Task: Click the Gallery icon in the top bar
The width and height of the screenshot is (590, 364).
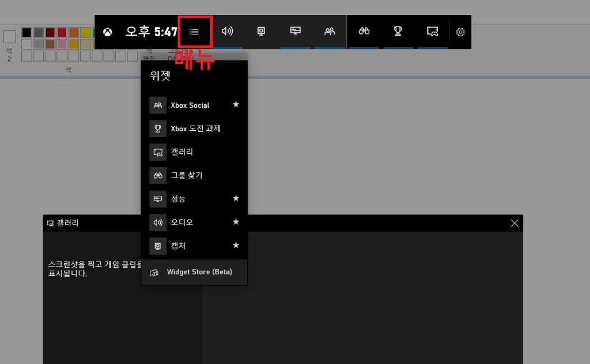Action: click(432, 31)
